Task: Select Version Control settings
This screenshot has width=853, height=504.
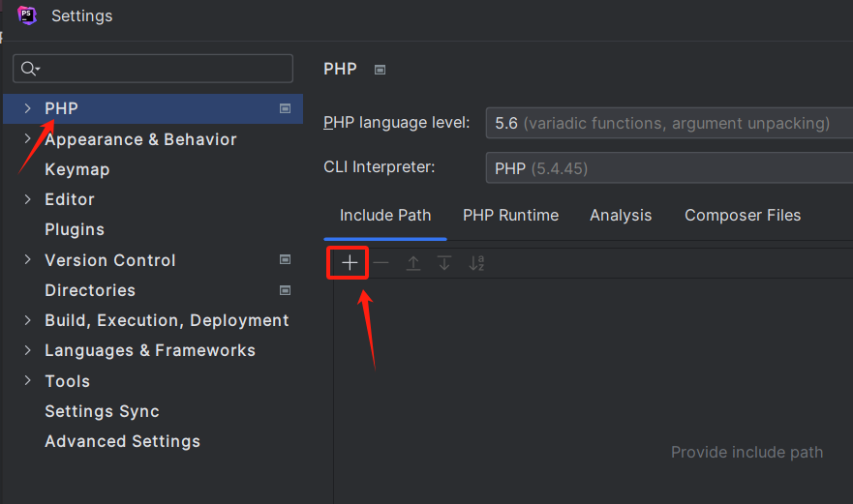Action: pyautogui.click(x=109, y=260)
